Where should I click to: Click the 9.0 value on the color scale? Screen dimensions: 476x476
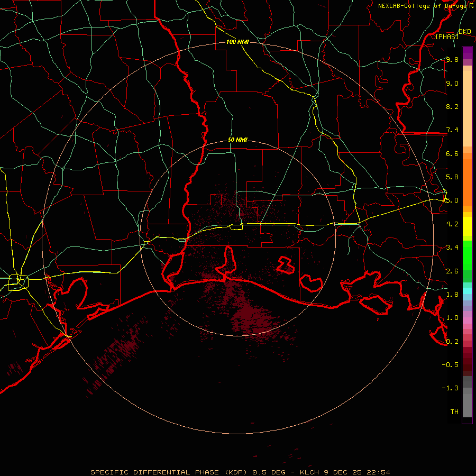tap(452, 84)
